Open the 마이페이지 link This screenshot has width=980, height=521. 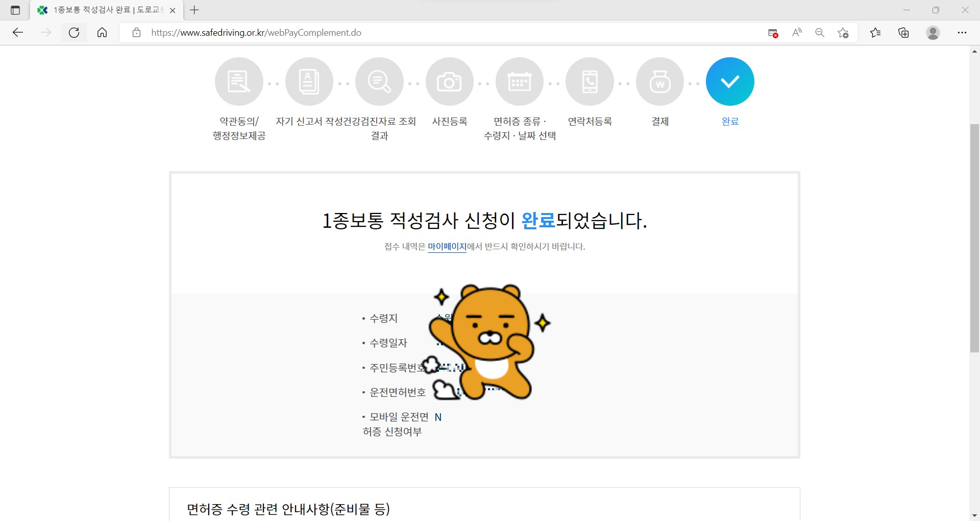(447, 246)
